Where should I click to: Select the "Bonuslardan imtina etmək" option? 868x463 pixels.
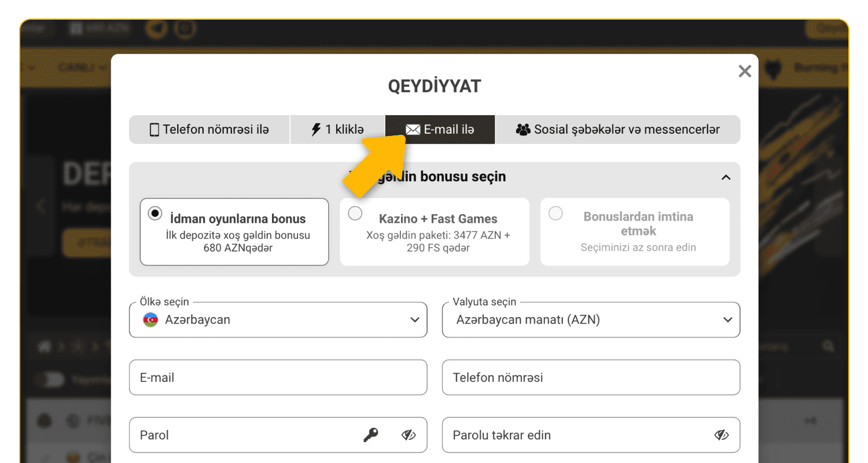[x=555, y=213]
